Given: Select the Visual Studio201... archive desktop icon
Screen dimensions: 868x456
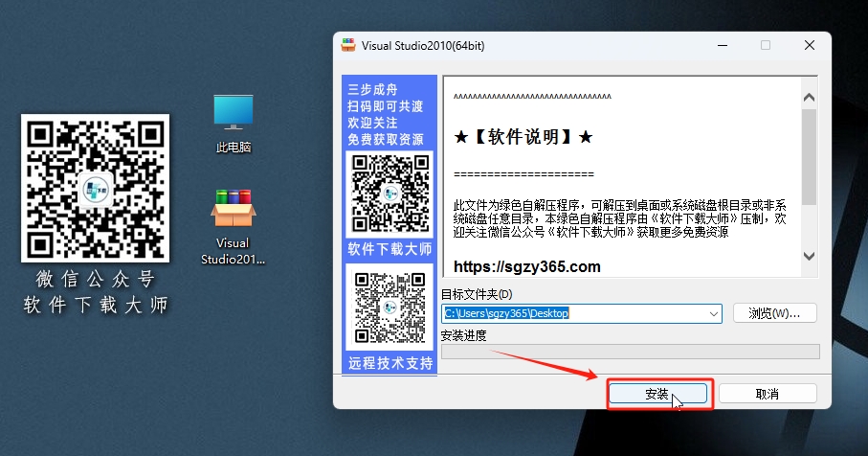Looking at the screenshot, I should [x=234, y=227].
